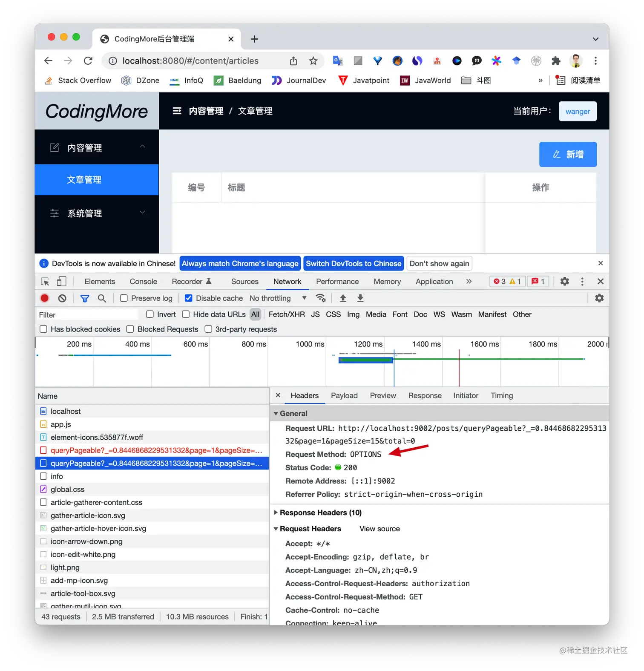Open network conditions wifi icon
The width and height of the screenshot is (644, 671).
click(321, 298)
